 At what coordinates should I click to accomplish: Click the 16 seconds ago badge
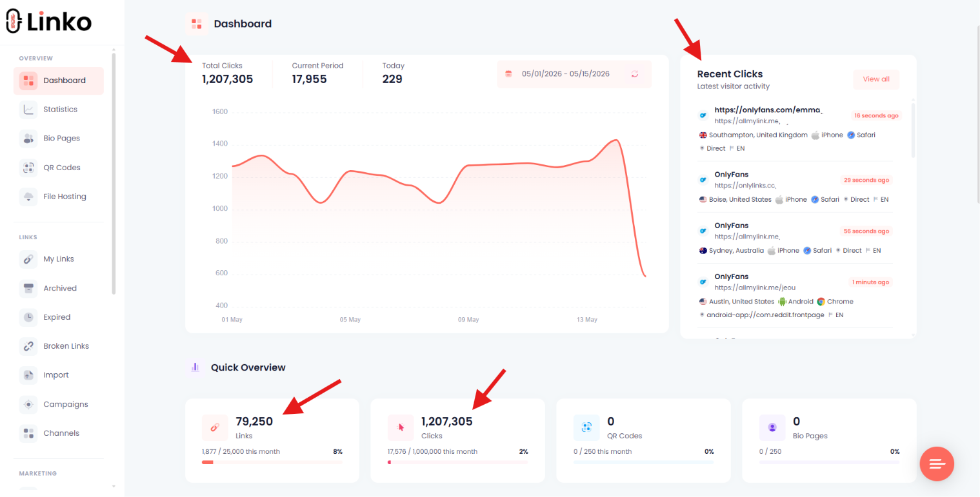click(x=876, y=115)
